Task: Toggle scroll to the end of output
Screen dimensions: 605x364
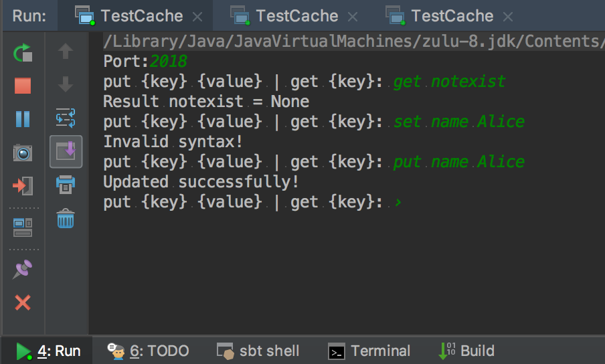Action: coord(66,151)
